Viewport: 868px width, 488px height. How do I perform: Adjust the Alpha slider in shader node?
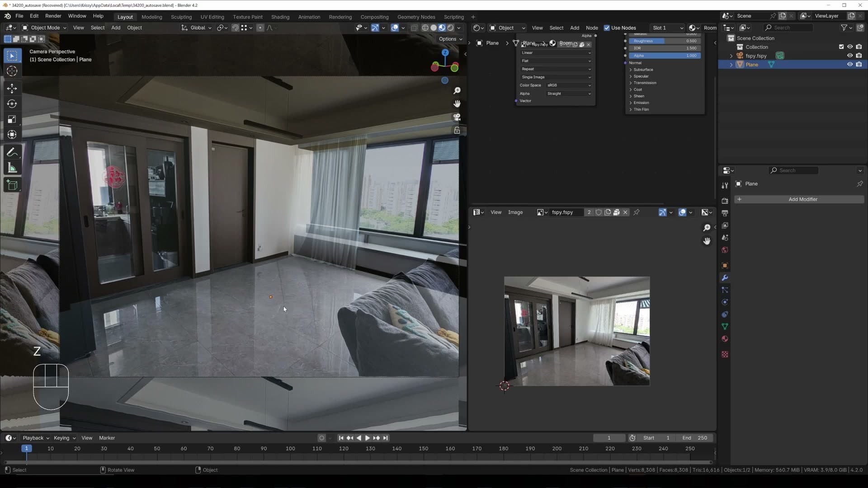click(665, 56)
